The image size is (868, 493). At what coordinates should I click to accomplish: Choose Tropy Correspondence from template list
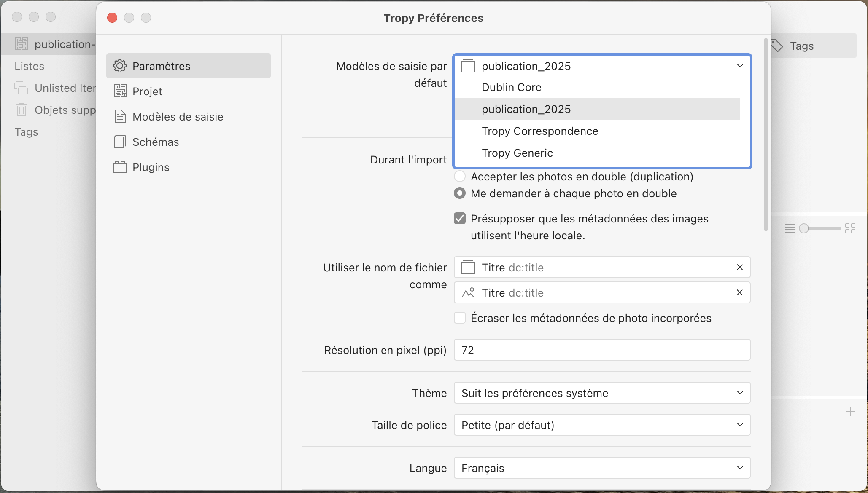(x=540, y=131)
